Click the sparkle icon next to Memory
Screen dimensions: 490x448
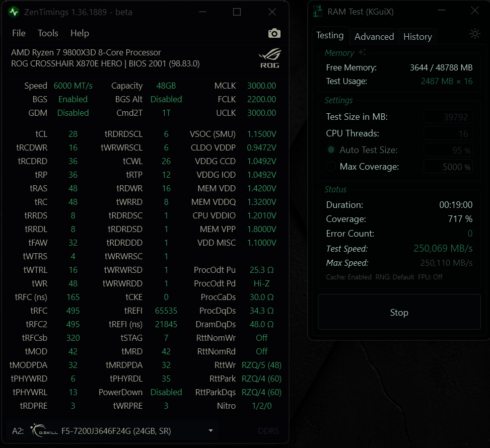point(362,52)
